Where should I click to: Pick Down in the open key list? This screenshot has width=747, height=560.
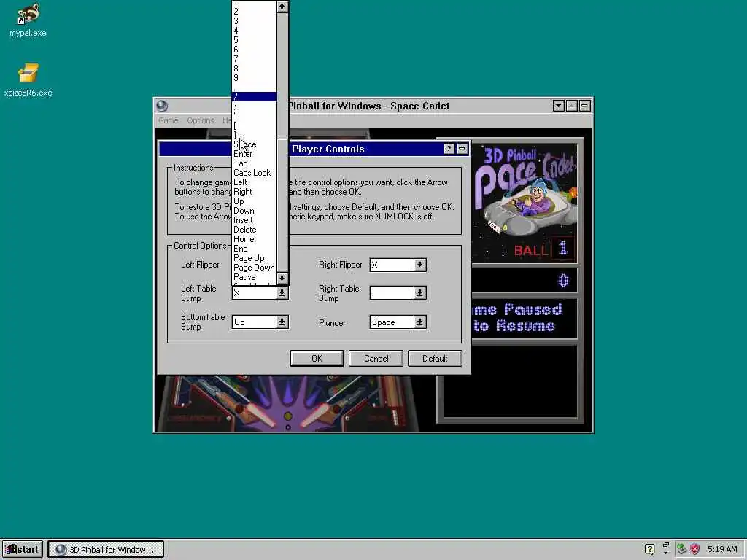click(254, 211)
